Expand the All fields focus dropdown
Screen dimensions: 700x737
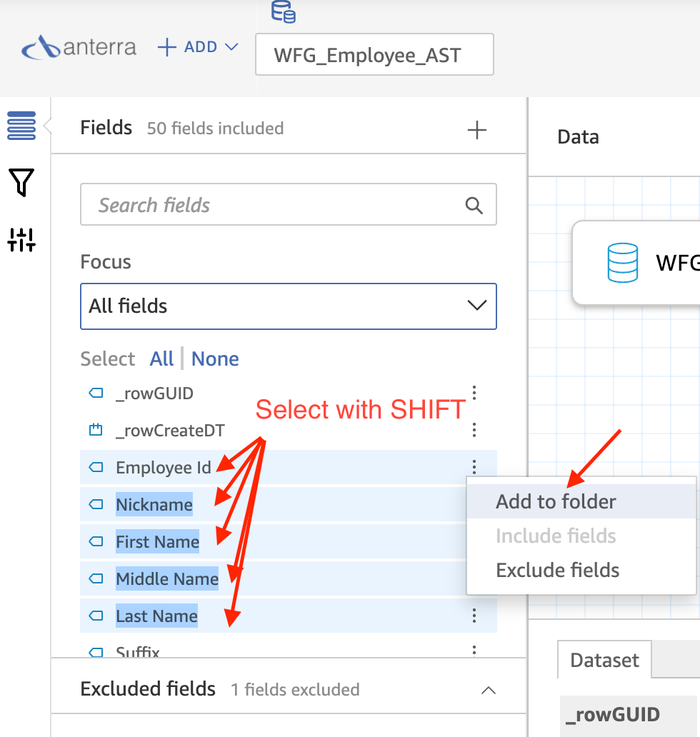(289, 306)
